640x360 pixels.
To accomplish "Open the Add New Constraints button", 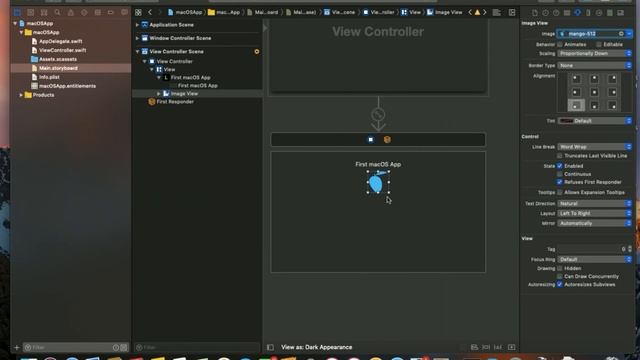I will (x=486, y=347).
